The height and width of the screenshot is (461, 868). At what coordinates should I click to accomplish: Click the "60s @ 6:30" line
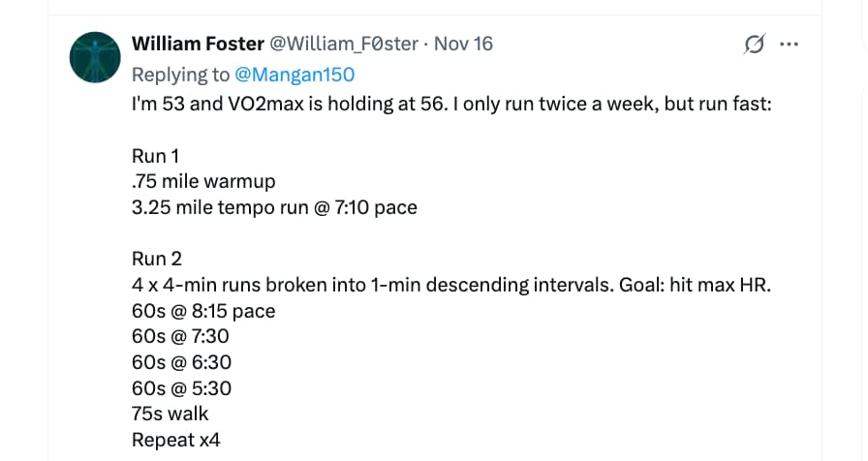click(x=181, y=363)
